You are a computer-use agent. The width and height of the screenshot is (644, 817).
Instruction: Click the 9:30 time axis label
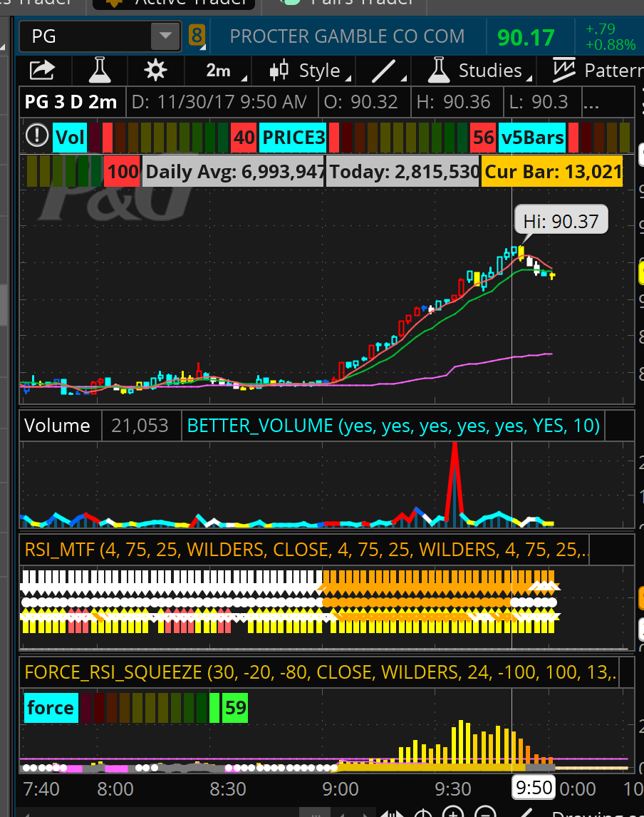(x=453, y=789)
